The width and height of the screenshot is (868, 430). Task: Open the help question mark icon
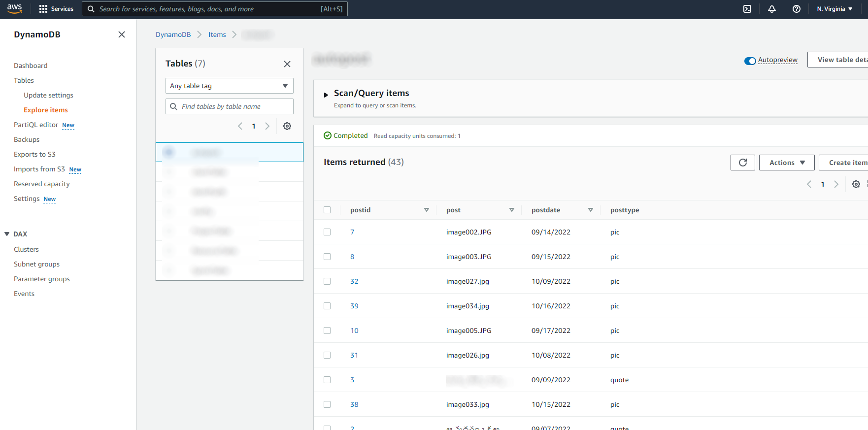[797, 9]
